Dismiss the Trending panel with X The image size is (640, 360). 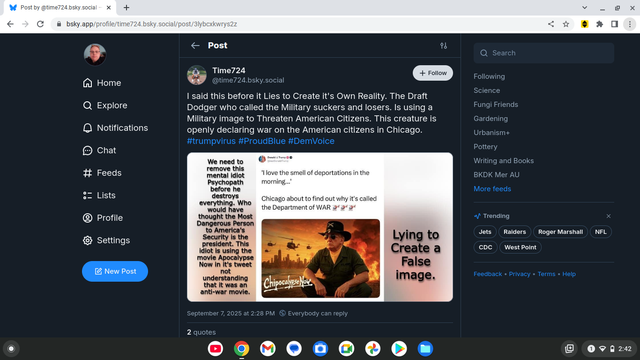coord(608,216)
